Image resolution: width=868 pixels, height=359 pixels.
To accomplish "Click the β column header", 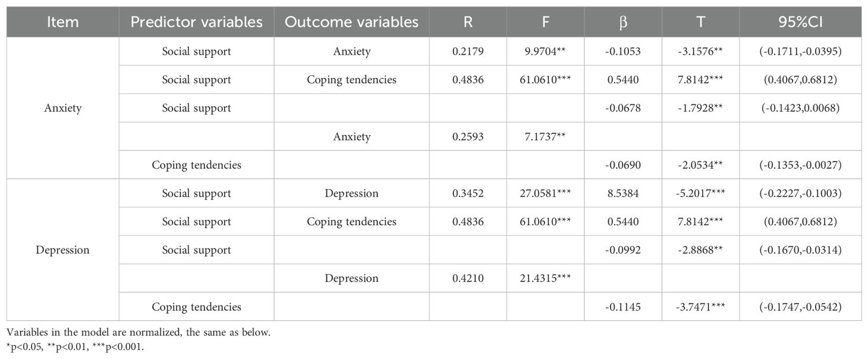I will tap(622, 22).
